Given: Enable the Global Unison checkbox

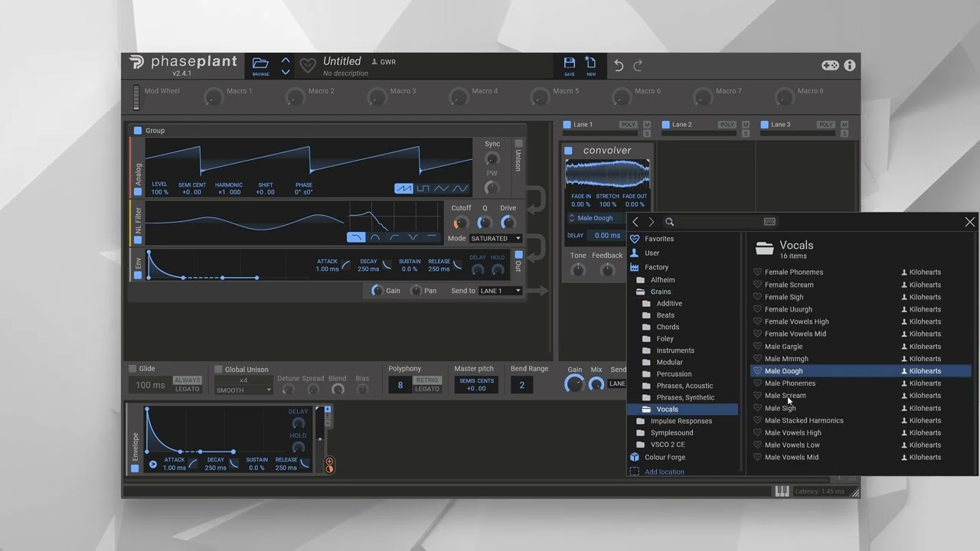Looking at the screenshot, I should click(218, 370).
